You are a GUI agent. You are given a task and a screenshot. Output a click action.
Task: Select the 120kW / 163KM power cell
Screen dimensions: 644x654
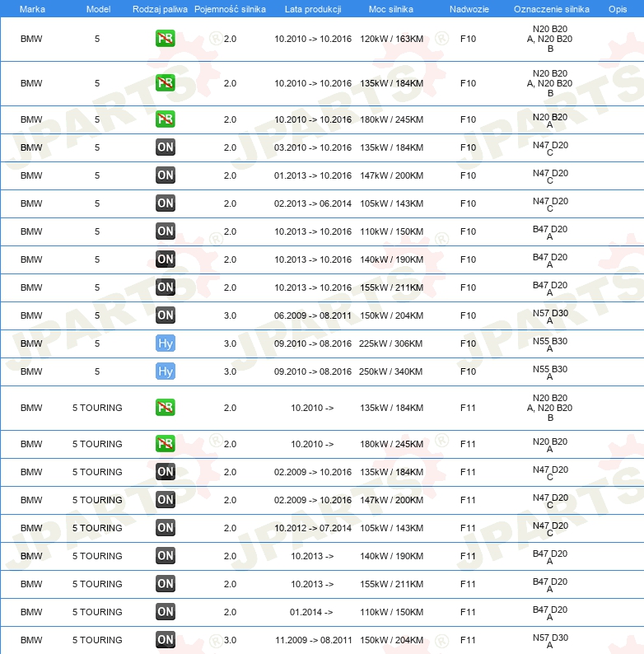point(392,39)
